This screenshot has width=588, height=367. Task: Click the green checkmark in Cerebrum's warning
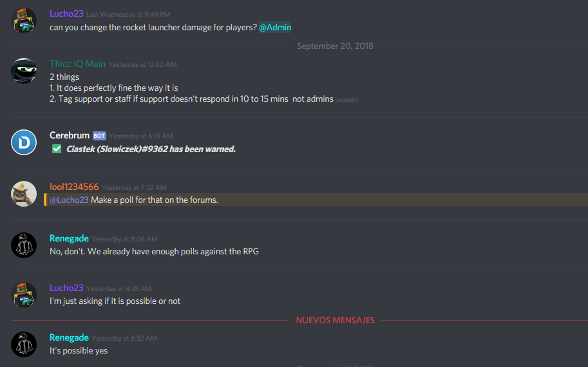(x=57, y=149)
